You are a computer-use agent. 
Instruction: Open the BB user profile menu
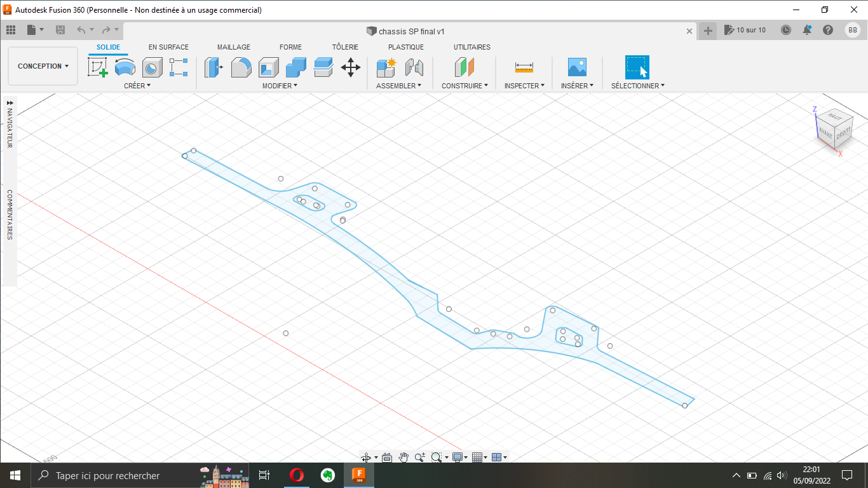click(853, 30)
